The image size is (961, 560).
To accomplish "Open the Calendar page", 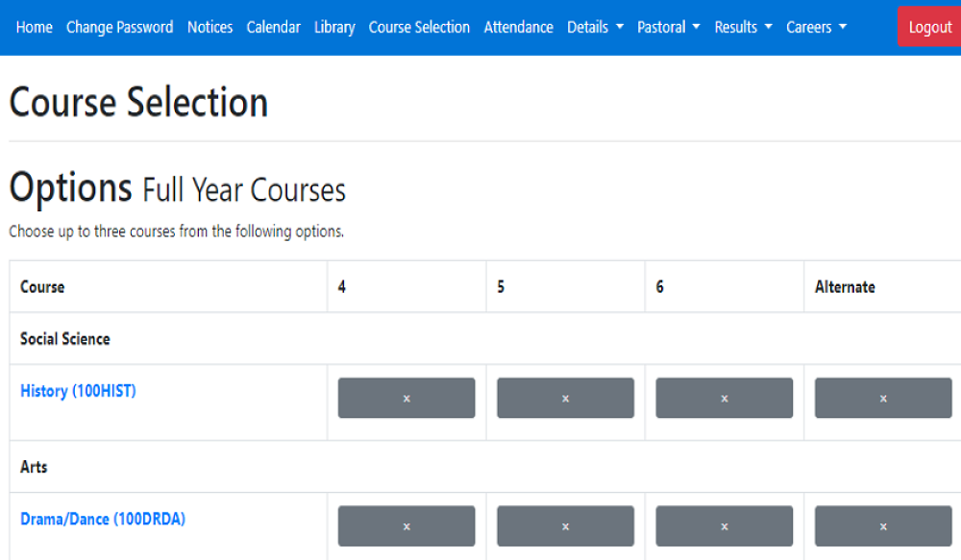I will [273, 27].
